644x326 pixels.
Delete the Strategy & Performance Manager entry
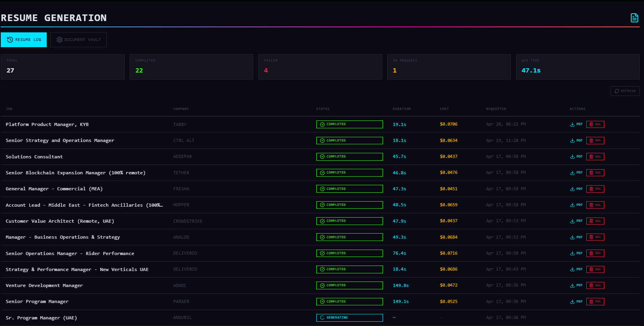595,269
